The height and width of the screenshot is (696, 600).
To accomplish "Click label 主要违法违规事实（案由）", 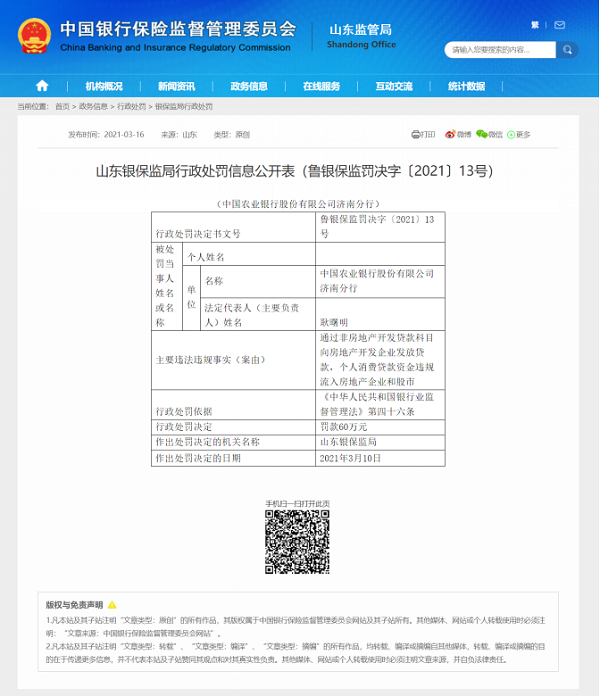I will click(x=210, y=360).
